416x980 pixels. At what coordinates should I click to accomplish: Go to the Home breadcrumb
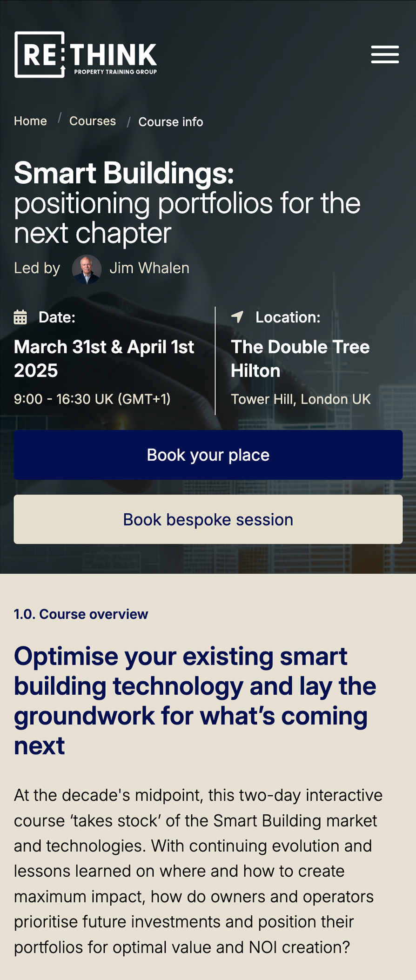point(30,121)
